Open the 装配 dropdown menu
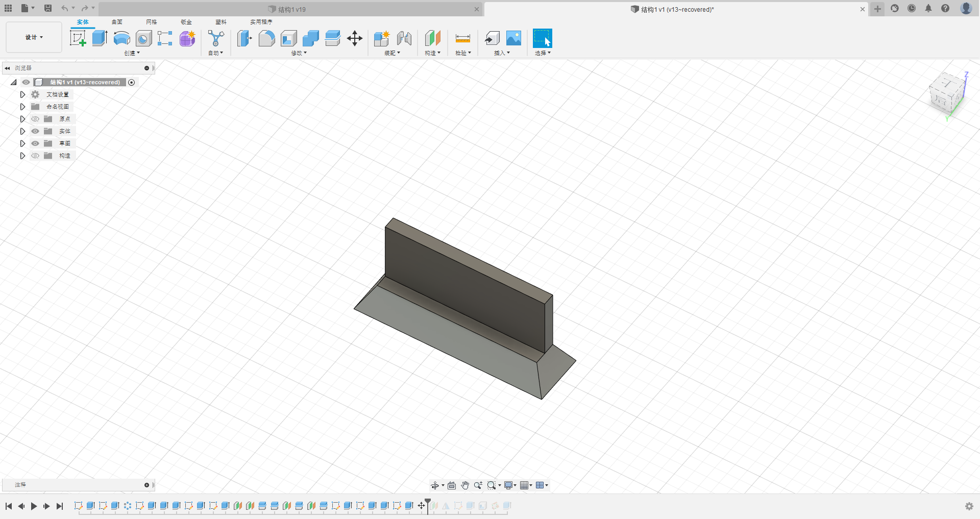This screenshot has width=980, height=519. point(392,53)
